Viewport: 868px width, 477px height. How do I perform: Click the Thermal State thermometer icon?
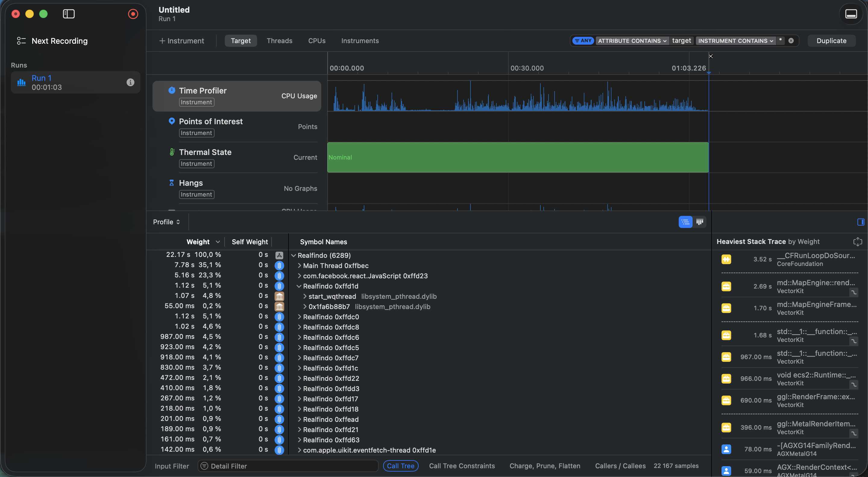(172, 152)
